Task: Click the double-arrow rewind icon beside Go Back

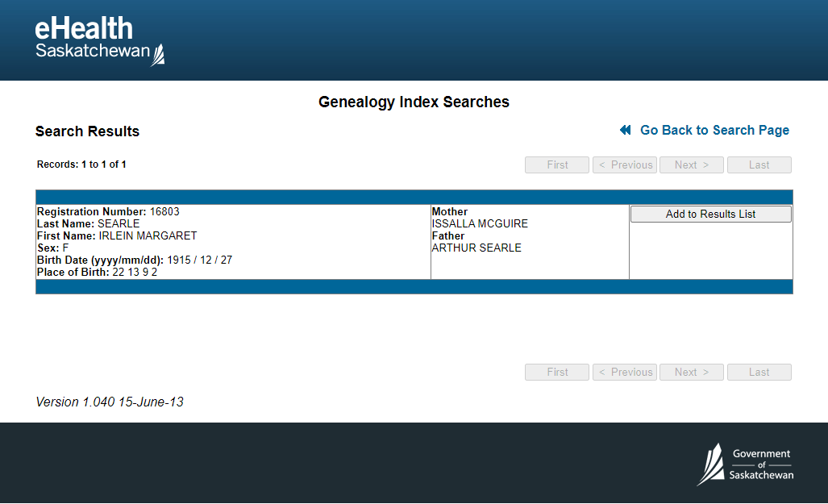Action: [x=626, y=131]
